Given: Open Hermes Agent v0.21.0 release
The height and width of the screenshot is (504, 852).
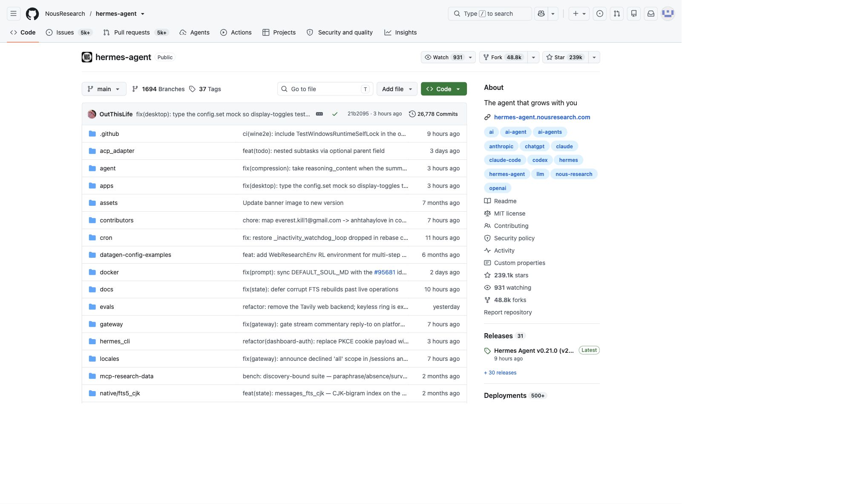Looking at the screenshot, I should tap(534, 351).
